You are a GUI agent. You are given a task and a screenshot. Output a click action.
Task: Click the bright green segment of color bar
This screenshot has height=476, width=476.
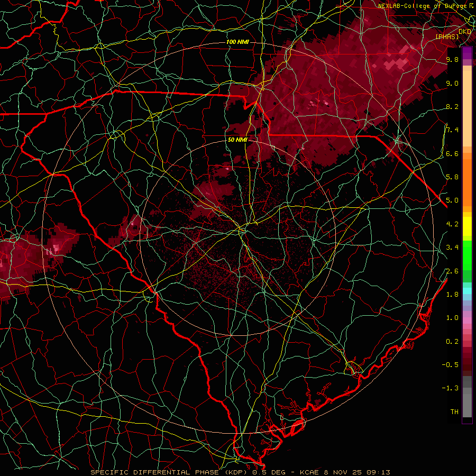pyautogui.click(x=467, y=255)
